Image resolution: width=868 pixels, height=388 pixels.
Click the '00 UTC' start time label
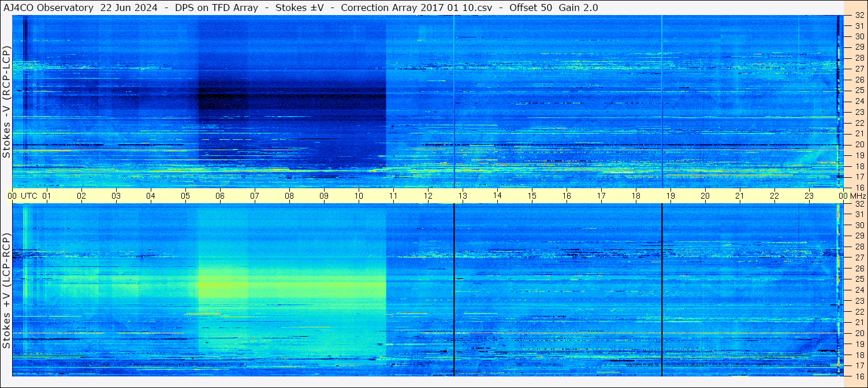pos(22,196)
